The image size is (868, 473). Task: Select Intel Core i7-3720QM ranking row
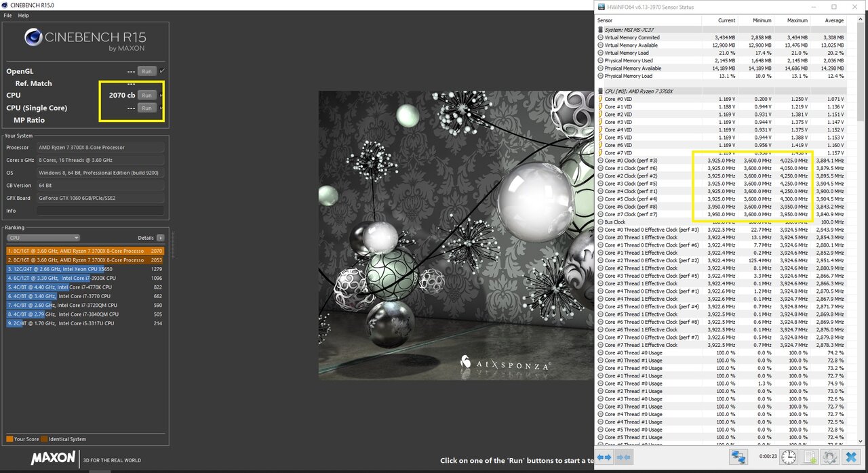click(x=85, y=305)
